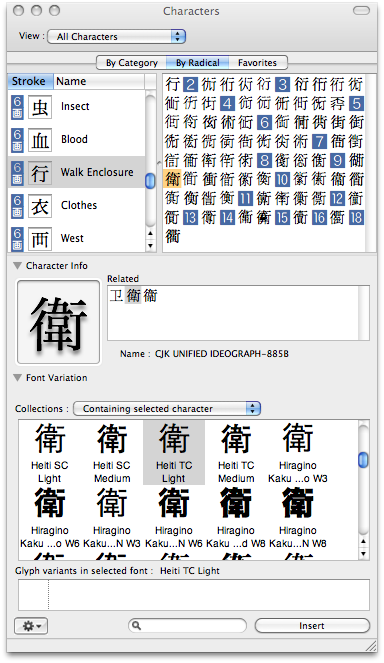
Task: Click radical list scroll down arrow
Action: (151, 245)
